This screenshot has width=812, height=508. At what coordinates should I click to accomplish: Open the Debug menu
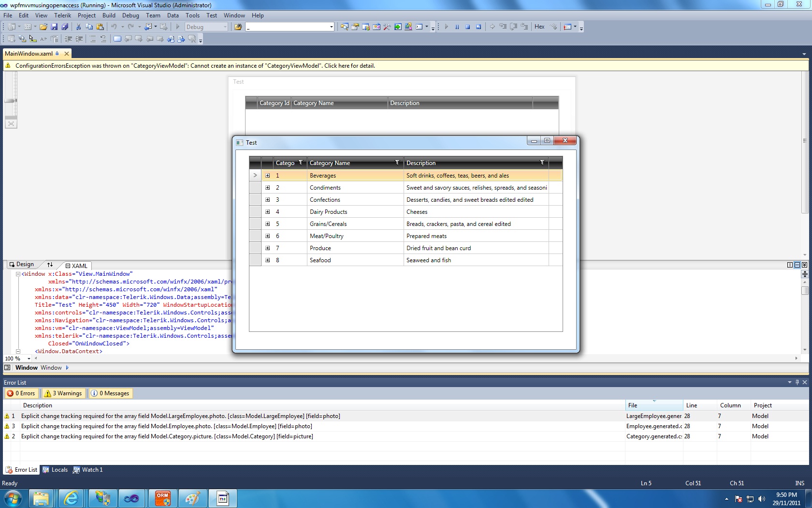click(130, 15)
